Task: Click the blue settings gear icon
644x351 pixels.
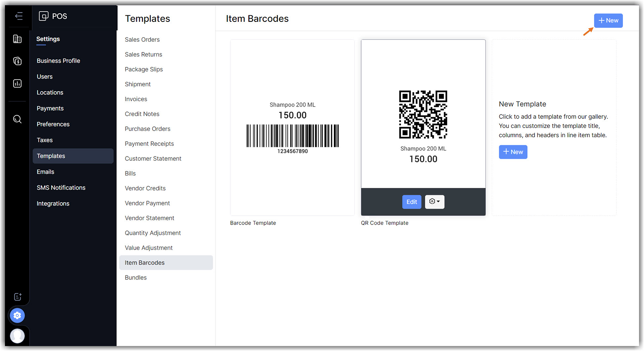Action: click(x=17, y=315)
